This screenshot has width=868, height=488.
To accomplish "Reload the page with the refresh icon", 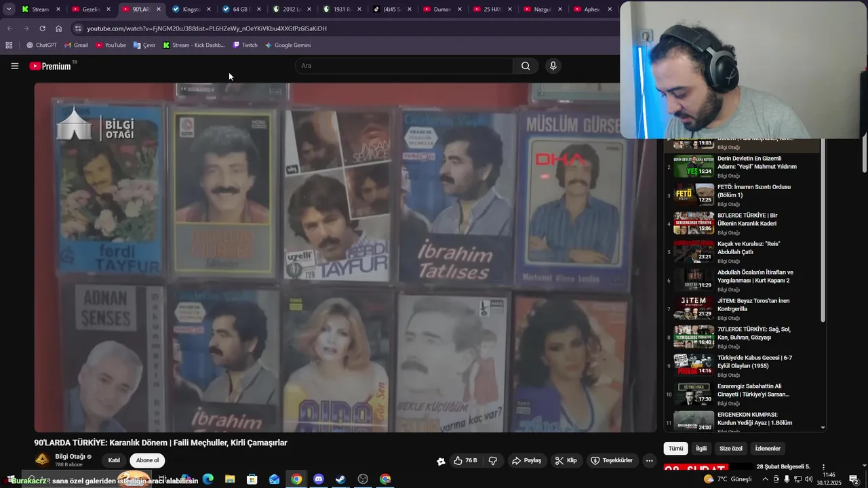I will click(42, 28).
